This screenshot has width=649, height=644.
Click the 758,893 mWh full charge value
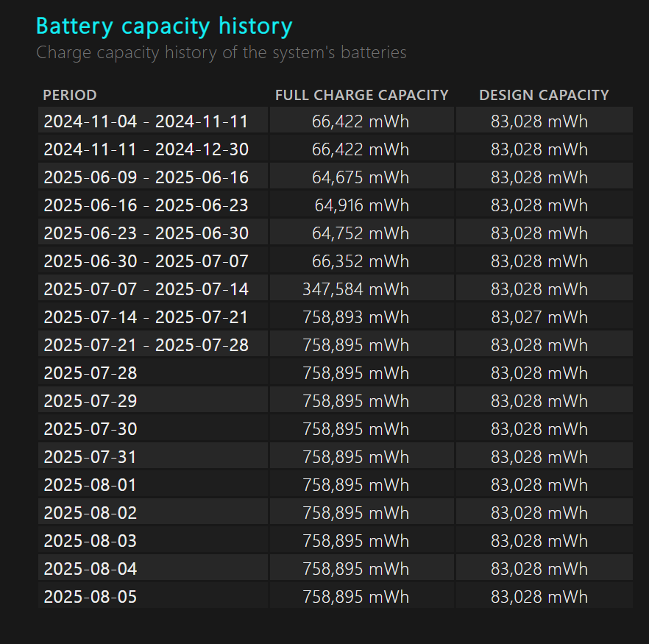tap(356, 317)
